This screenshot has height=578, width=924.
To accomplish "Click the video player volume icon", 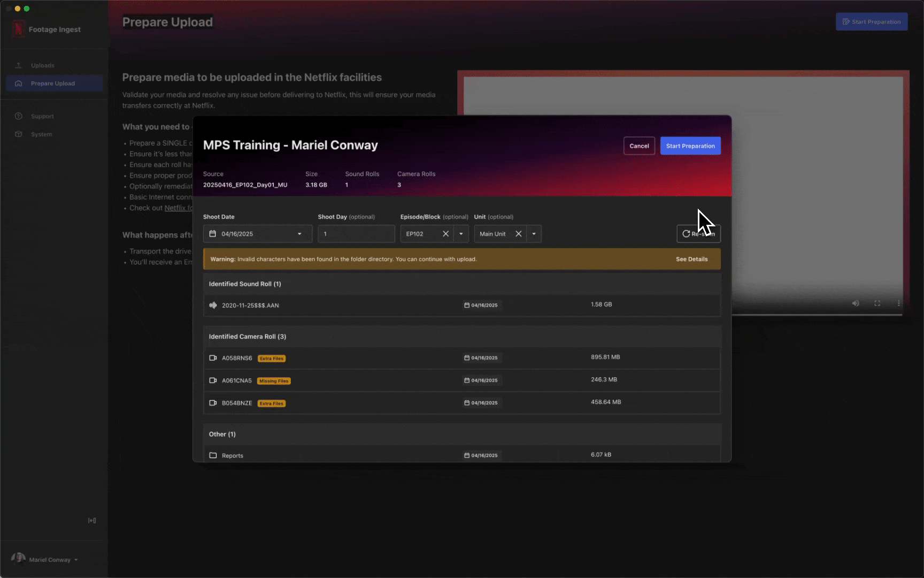I will coord(856,303).
